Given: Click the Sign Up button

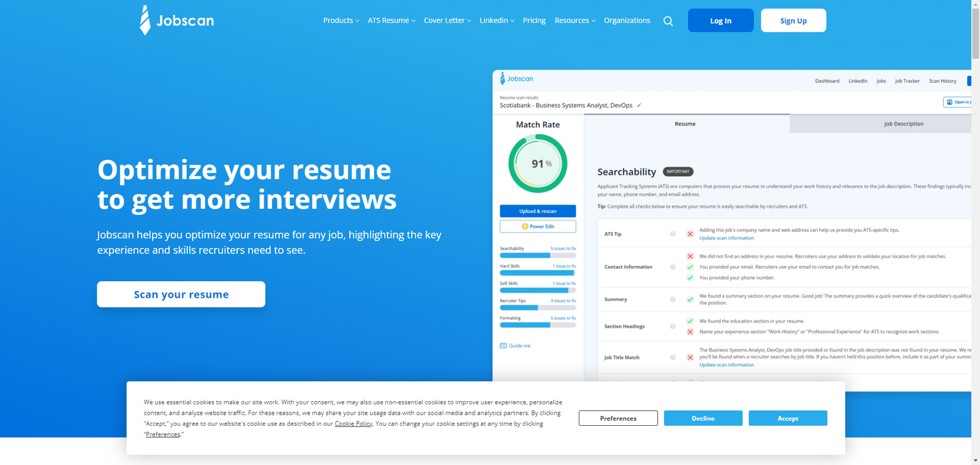Looking at the screenshot, I should pos(793,20).
